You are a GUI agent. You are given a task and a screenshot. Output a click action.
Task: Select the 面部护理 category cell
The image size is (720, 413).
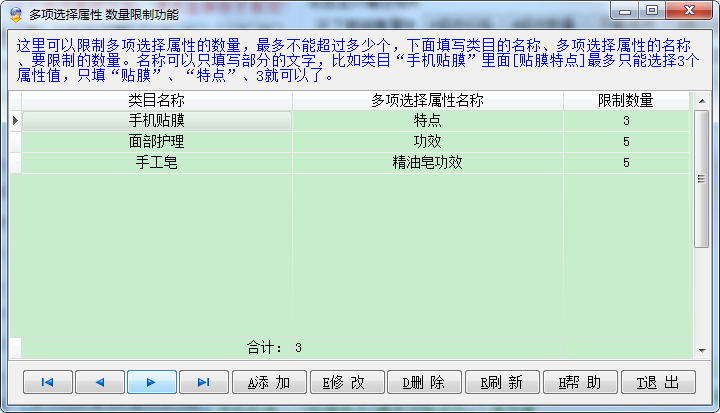coord(157,142)
